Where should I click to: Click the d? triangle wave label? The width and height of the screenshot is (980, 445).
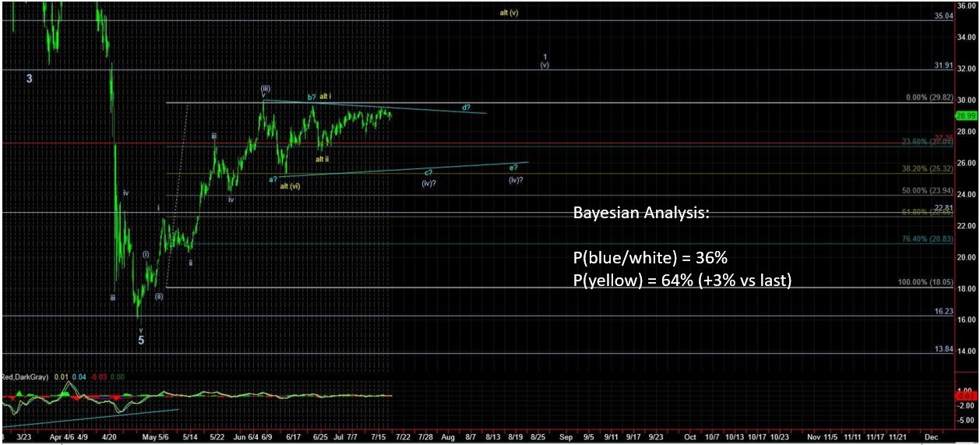point(465,107)
